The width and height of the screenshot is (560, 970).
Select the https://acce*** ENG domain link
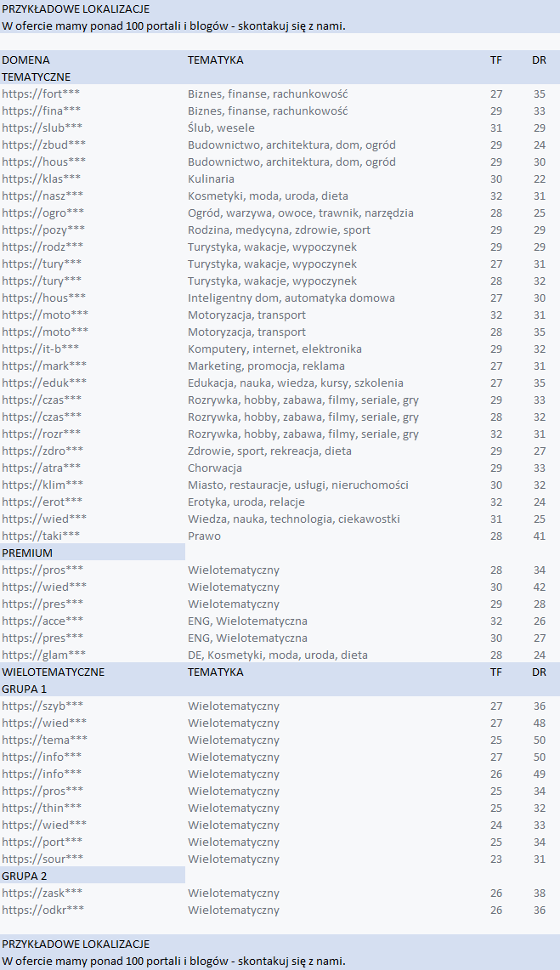click(42, 621)
